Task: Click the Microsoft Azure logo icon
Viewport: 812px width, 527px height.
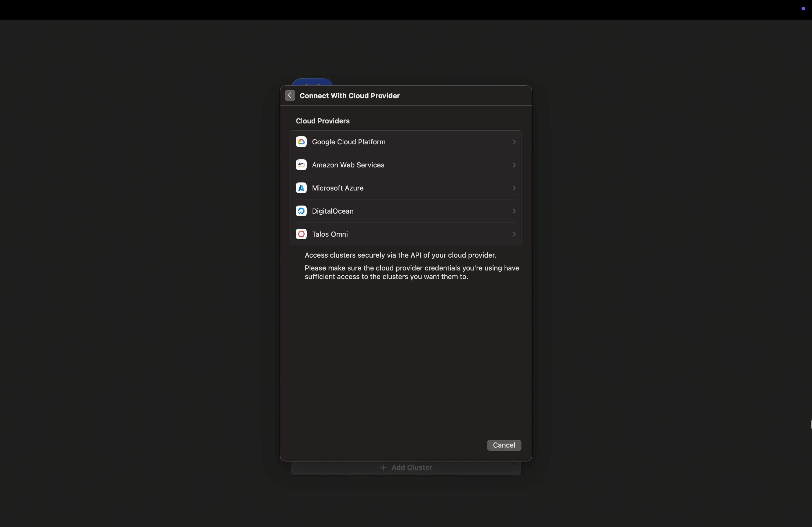Action: coord(301,188)
